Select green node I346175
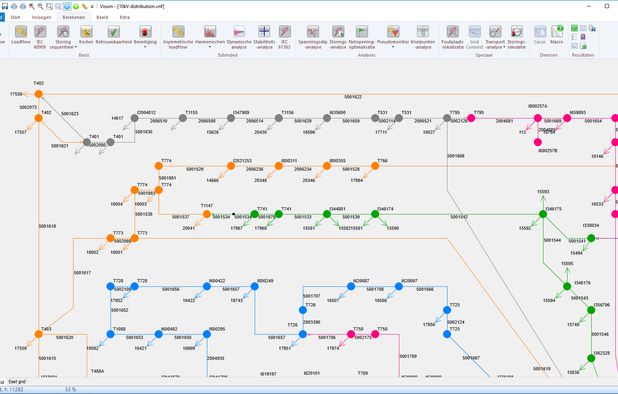The height and width of the screenshot is (394, 618). [x=543, y=214]
